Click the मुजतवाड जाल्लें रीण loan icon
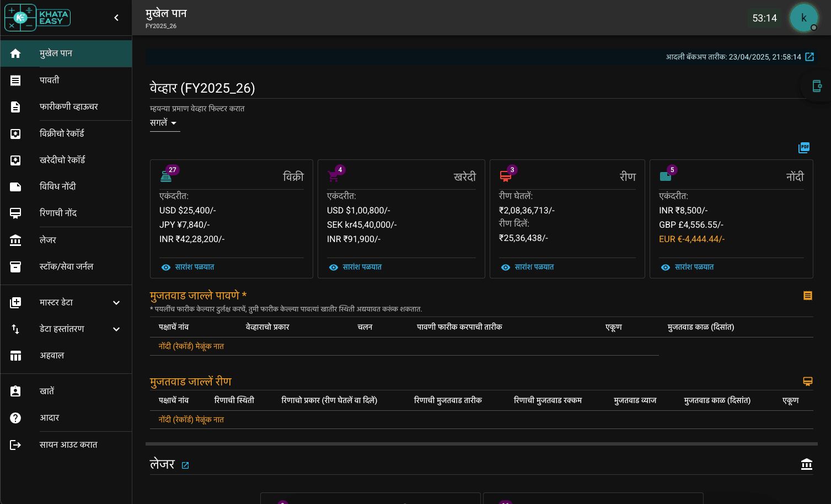 [808, 382]
